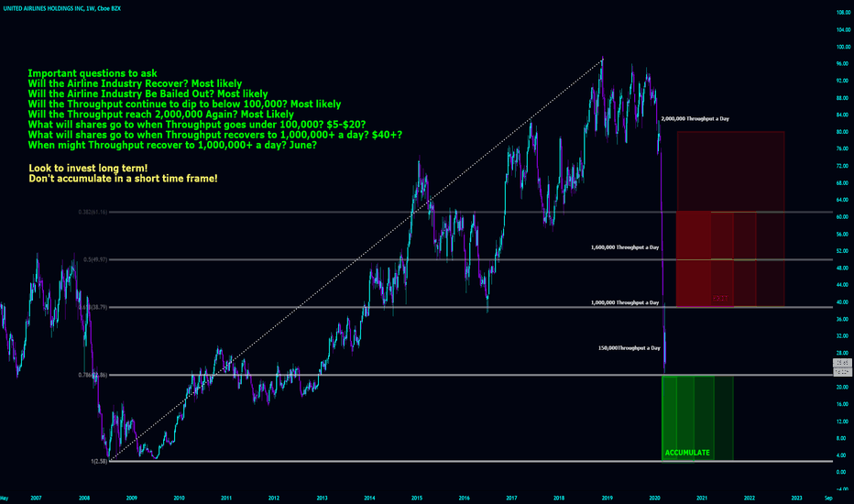The width and height of the screenshot is (854, 504).
Task: Click the 20.00 price axis label
Action: 844,387
